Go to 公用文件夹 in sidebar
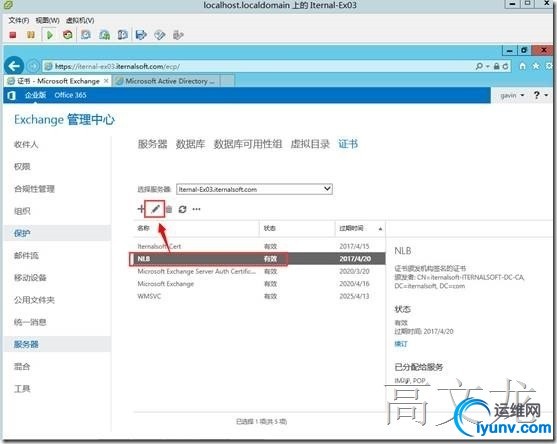Screen dimensions: 557x444 pyautogui.click(x=34, y=300)
